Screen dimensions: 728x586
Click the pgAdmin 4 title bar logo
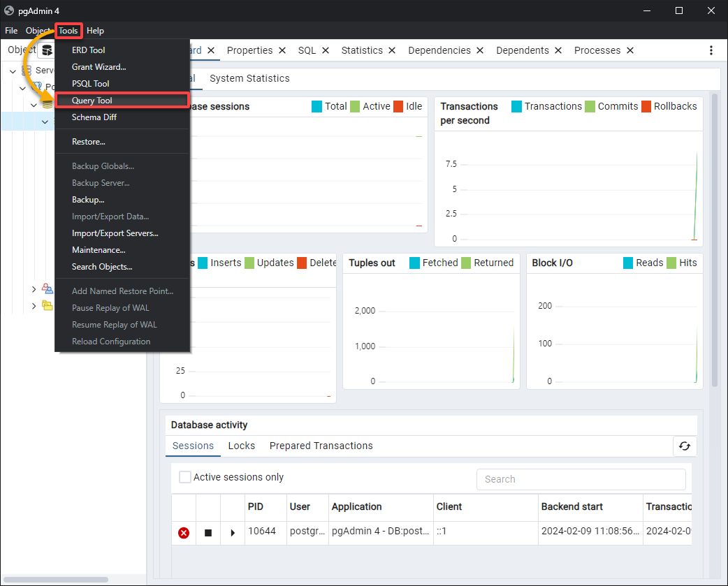(9, 10)
